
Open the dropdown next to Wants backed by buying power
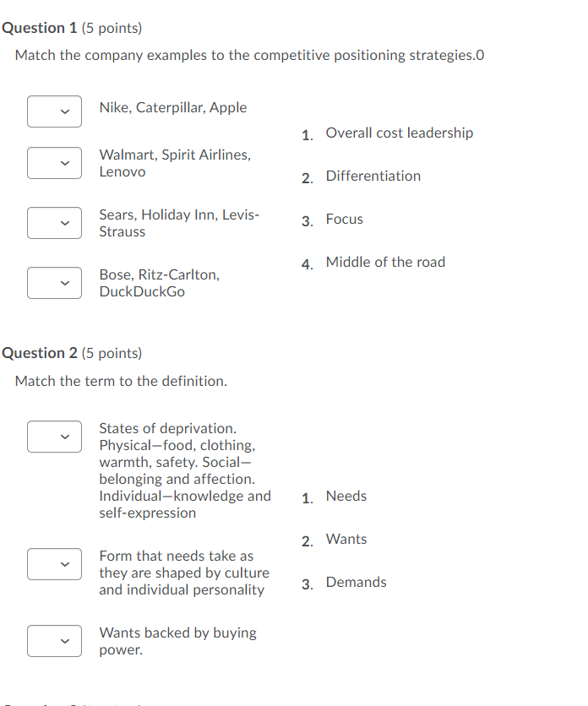(x=54, y=641)
